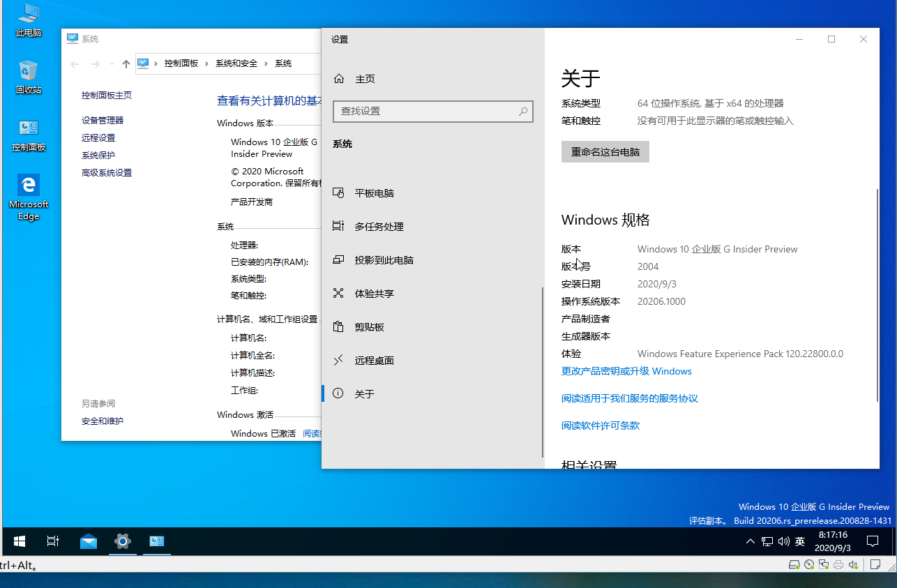Maximize the Settings window
Screen dimensions: 897x588
[831, 39]
